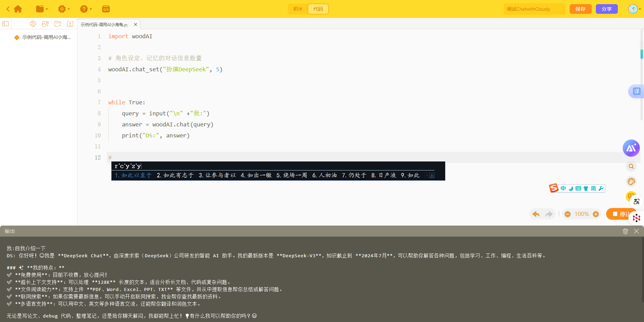
Task: Zoom in with the plus button
Action: [x=596, y=214]
